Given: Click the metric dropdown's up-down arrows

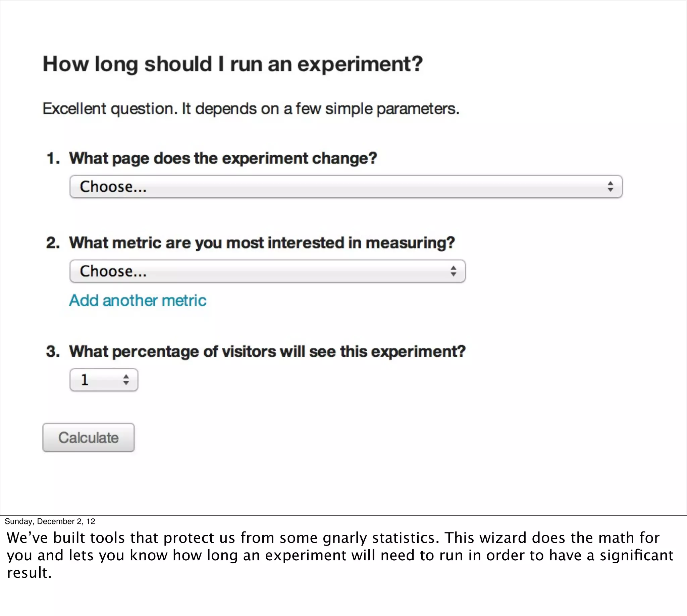Looking at the screenshot, I should click(453, 271).
